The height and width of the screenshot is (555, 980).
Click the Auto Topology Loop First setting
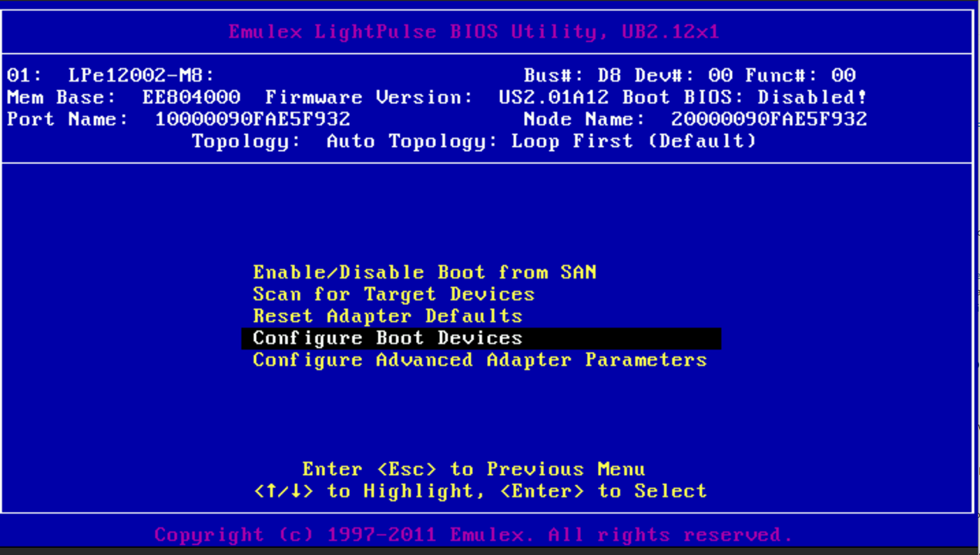[541, 142]
